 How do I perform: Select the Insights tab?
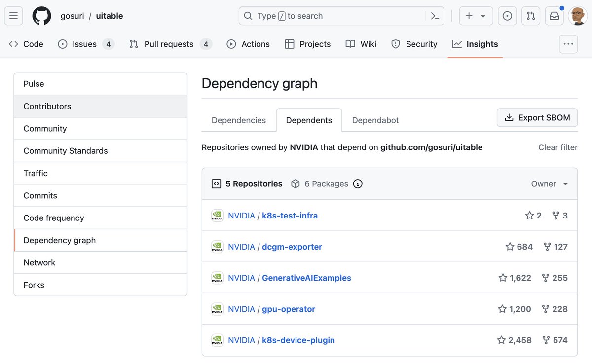point(475,44)
